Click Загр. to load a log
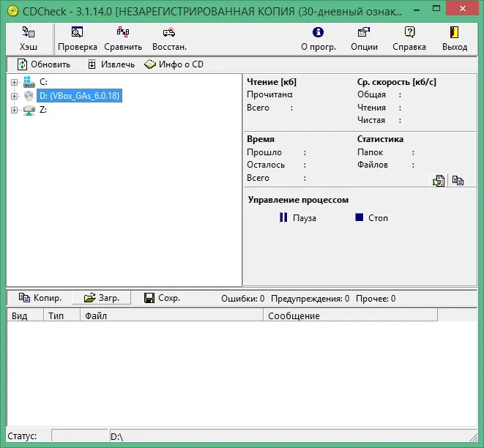Image resolution: width=484 pixels, height=448 pixels. pyautogui.click(x=102, y=298)
